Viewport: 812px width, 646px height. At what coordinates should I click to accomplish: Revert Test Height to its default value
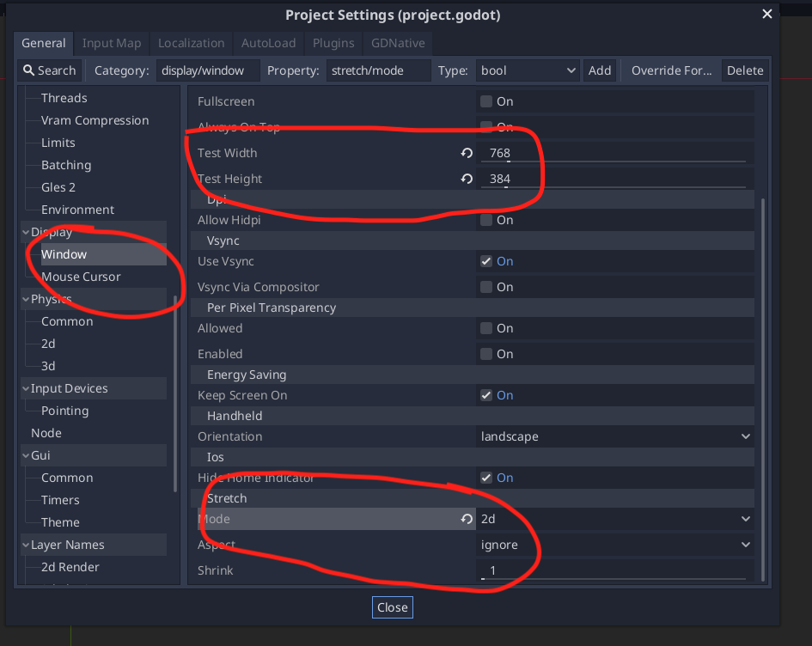[466, 179]
